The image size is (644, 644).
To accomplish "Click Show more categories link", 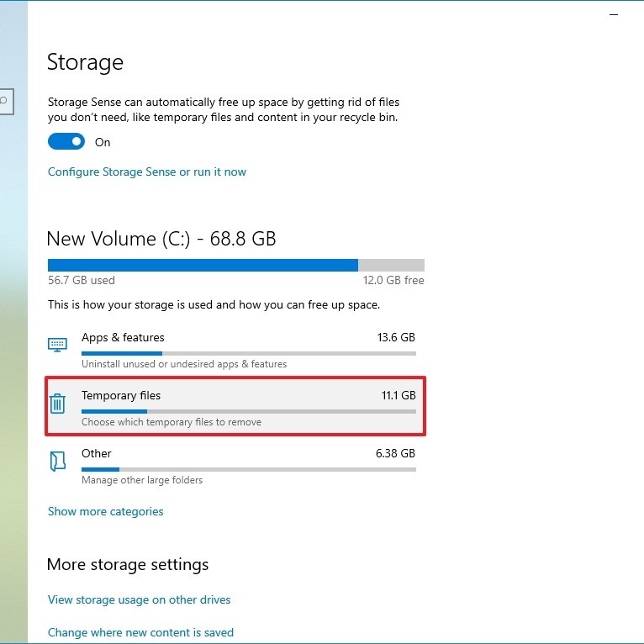I will [x=106, y=511].
